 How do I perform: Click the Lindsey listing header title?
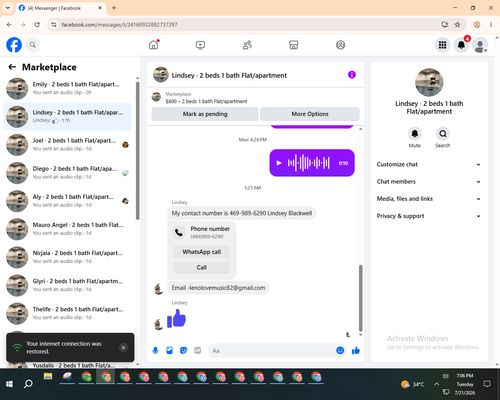tap(229, 75)
